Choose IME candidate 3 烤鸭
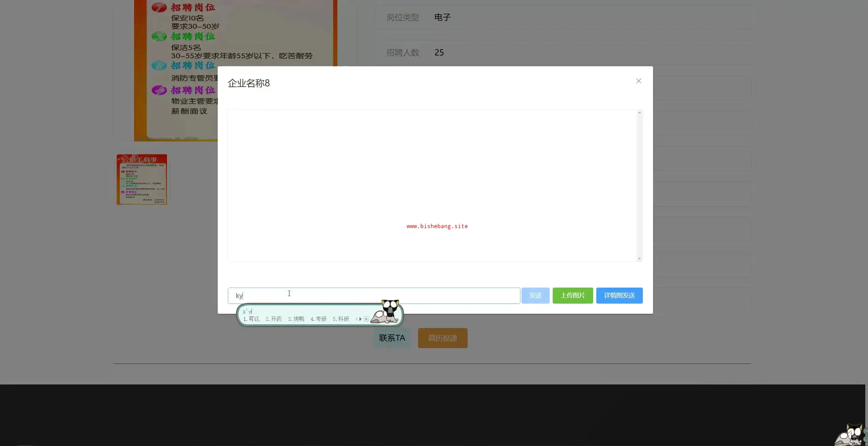Image resolution: width=868 pixels, height=446 pixels. 296,319
